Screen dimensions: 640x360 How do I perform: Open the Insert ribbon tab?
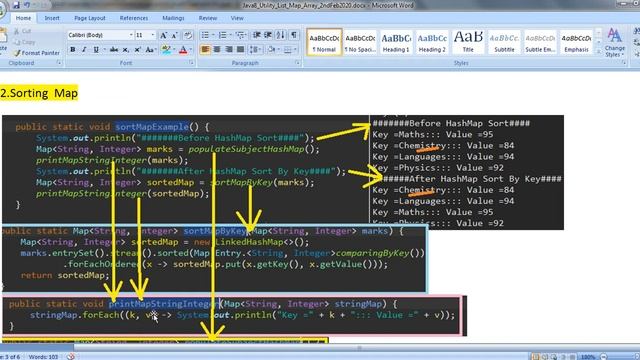[52, 18]
